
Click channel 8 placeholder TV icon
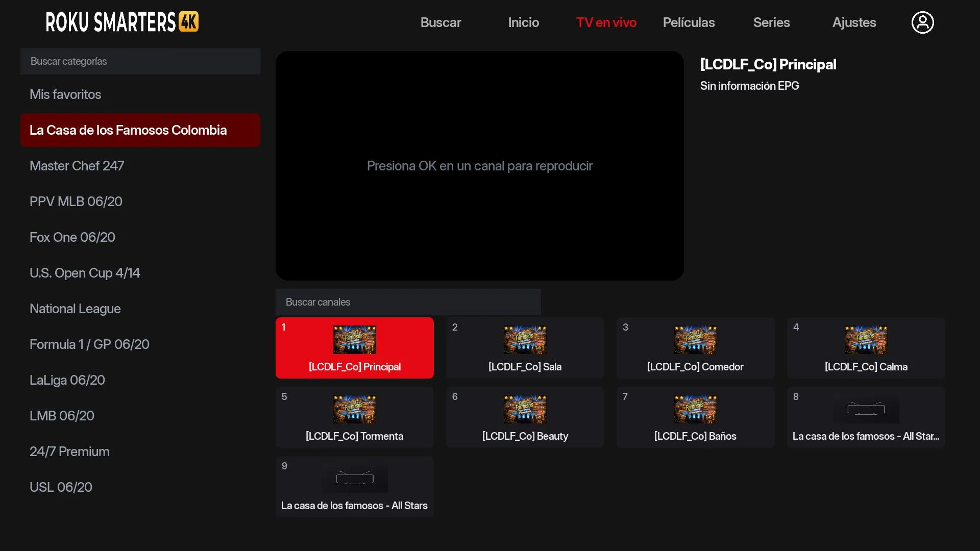point(866,409)
